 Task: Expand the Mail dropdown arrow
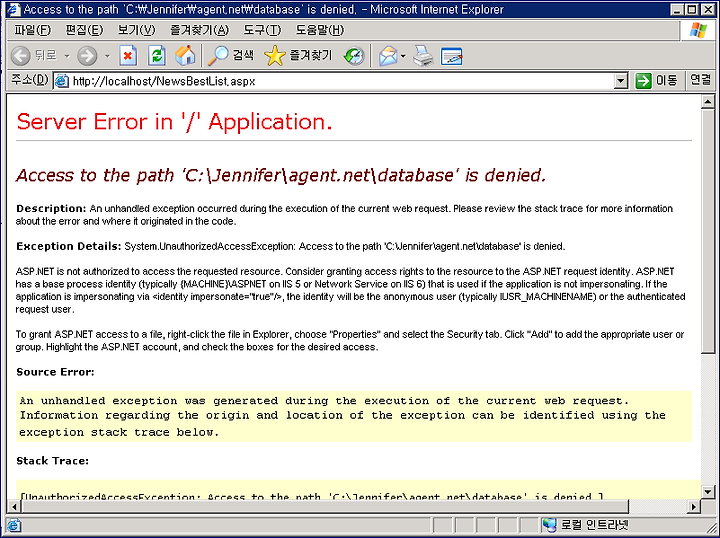tap(403, 56)
